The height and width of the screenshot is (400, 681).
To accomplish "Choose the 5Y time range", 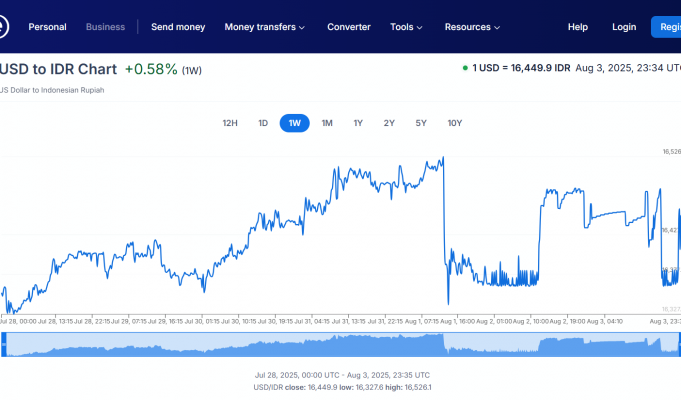I will click(x=421, y=123).
